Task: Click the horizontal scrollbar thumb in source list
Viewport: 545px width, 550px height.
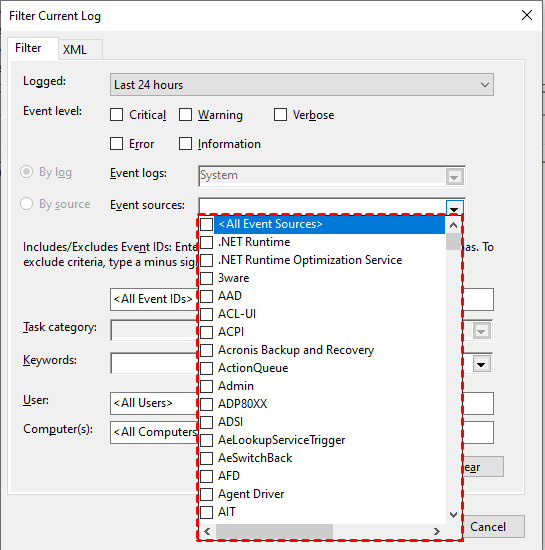Action: click(274, 531)
